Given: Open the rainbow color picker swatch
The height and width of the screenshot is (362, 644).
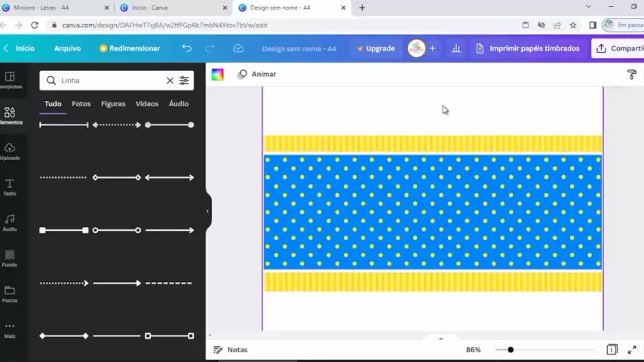Looking at the screenshot, I should [x=217, y=74].
